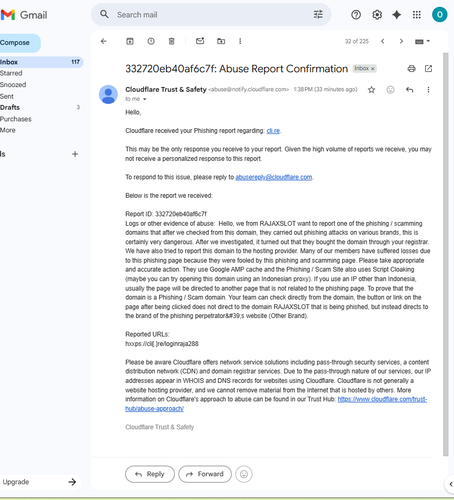This screenshot has height=500, width=454.
Task: Click the sender name Cloudflare Trust & Safety
Action: click(166, 90)
